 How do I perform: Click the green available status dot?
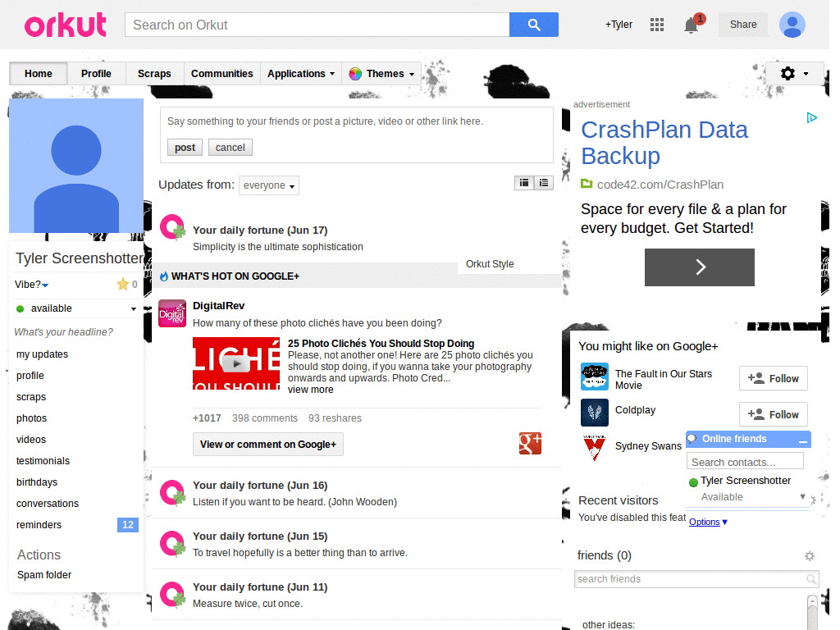[21, 308]
